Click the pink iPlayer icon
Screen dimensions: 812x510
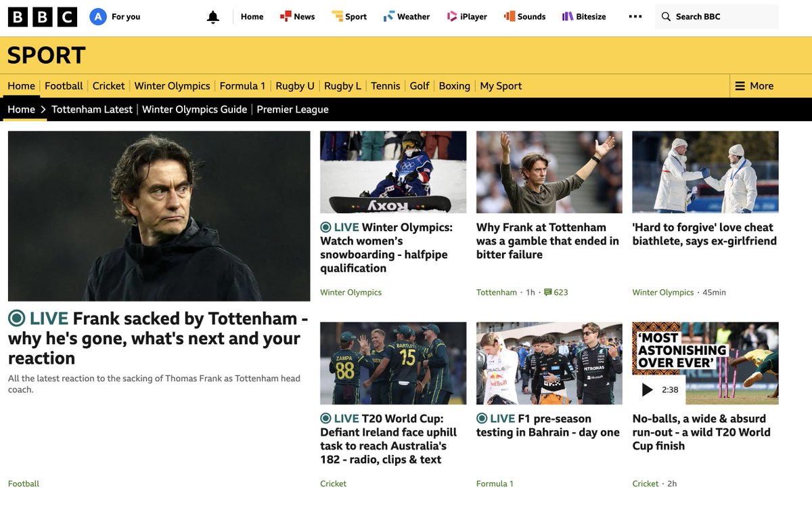click(x=451, y=16)
